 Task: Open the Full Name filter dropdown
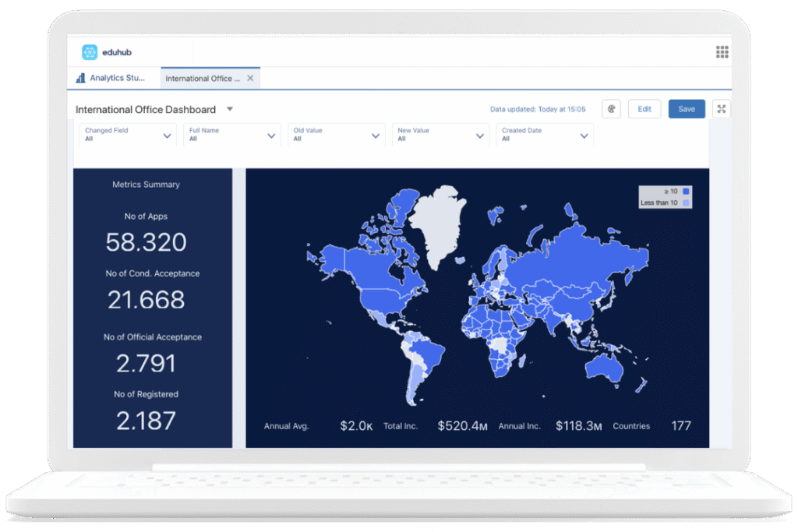click(x=231, y=134)
